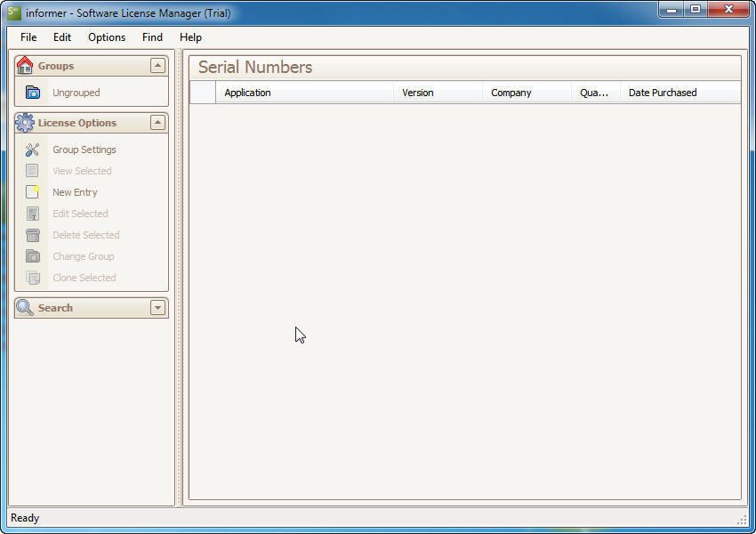Expand the Search panel

click(157, 308)
